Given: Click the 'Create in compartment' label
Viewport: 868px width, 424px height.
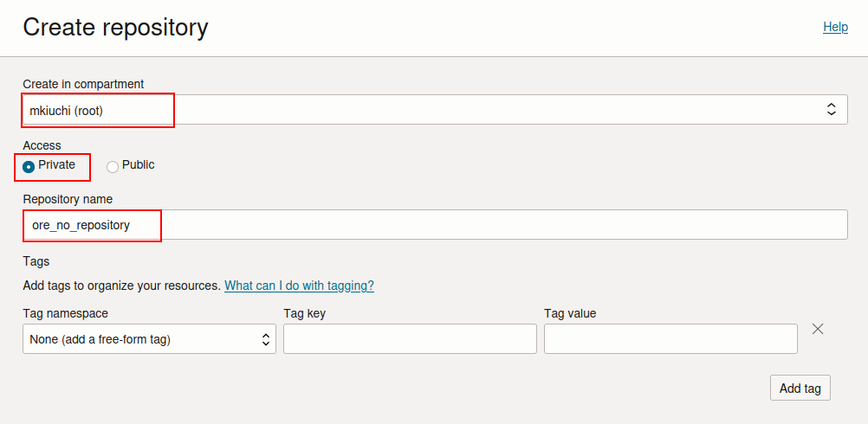Looking at the screenshot, I should pyautogui.click(x=83, y=84).
